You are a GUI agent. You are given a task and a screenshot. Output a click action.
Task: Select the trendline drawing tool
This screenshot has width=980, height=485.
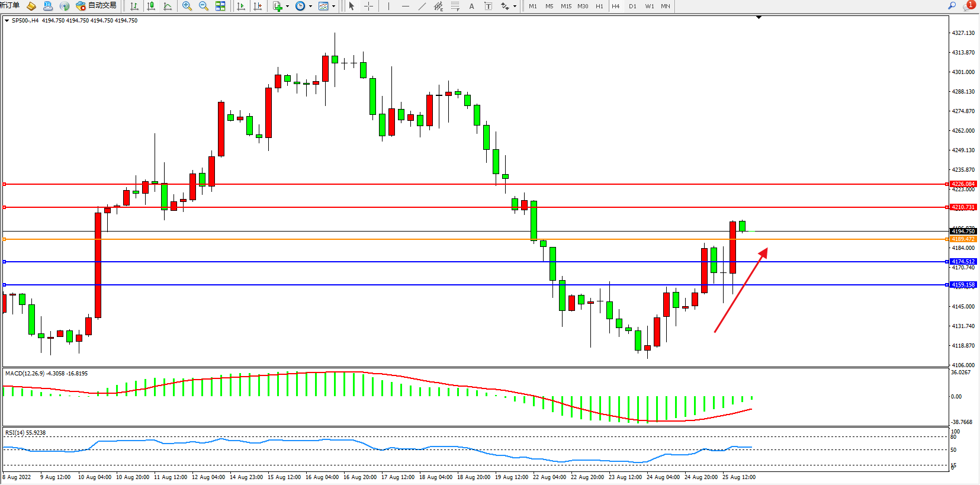tap(422, 6)
